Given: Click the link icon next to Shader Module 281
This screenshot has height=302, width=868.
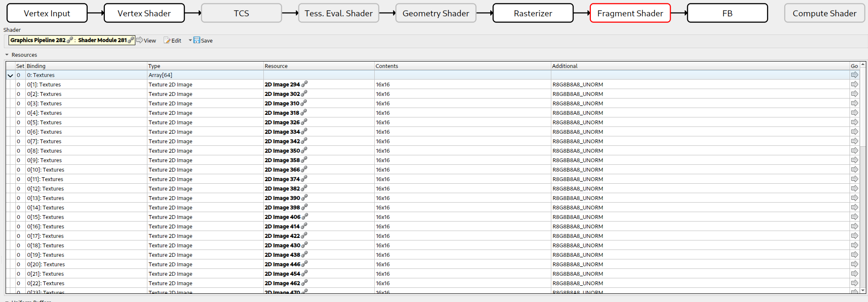Looking at the screenshot, I should (131, 40).
